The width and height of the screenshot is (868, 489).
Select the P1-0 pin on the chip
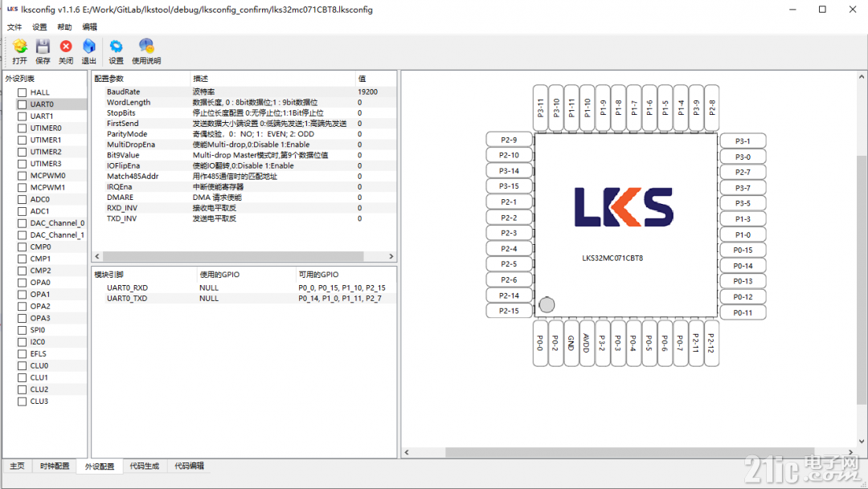743,234
